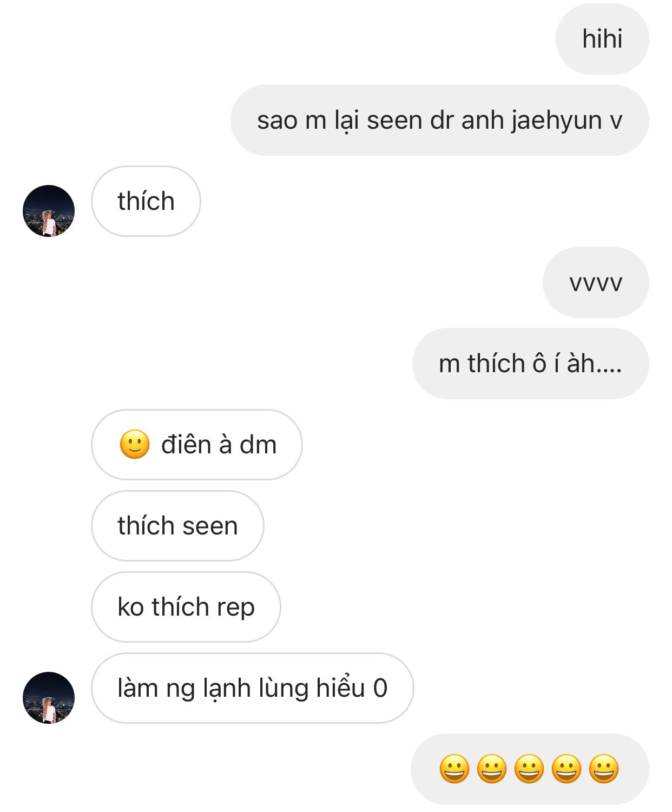The image size is (672, 812).
Task: Click the 'sao m lại seen dr' message bubble
Action: (x=439, y=120)
